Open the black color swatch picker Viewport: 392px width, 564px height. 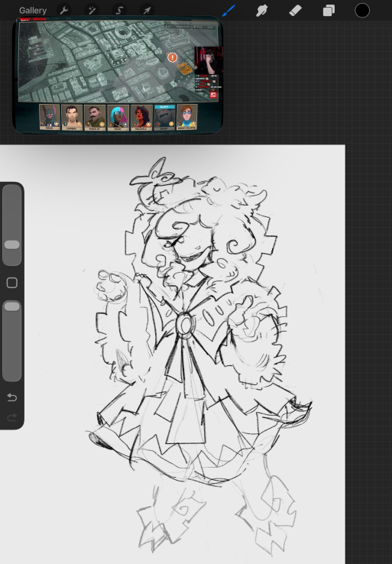(x=362, y=11)
